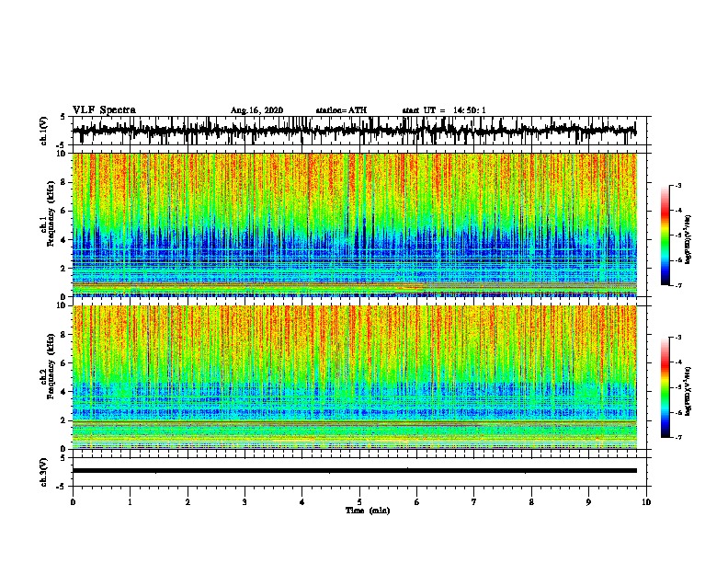Click time axis tick label "3"
The height and width of the screenshot is (563, 728).
pyautogui.click(x=245, y=502)
